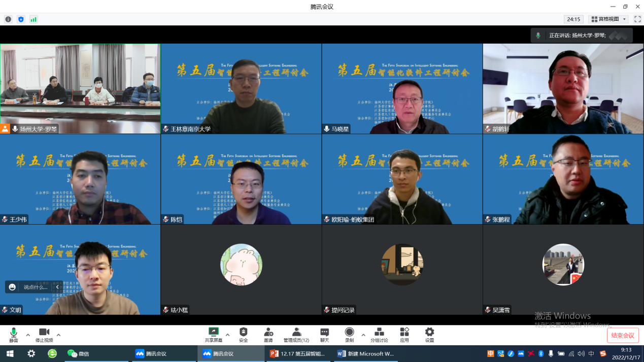Mute the microphone (静音)

[x=14, y=335]
